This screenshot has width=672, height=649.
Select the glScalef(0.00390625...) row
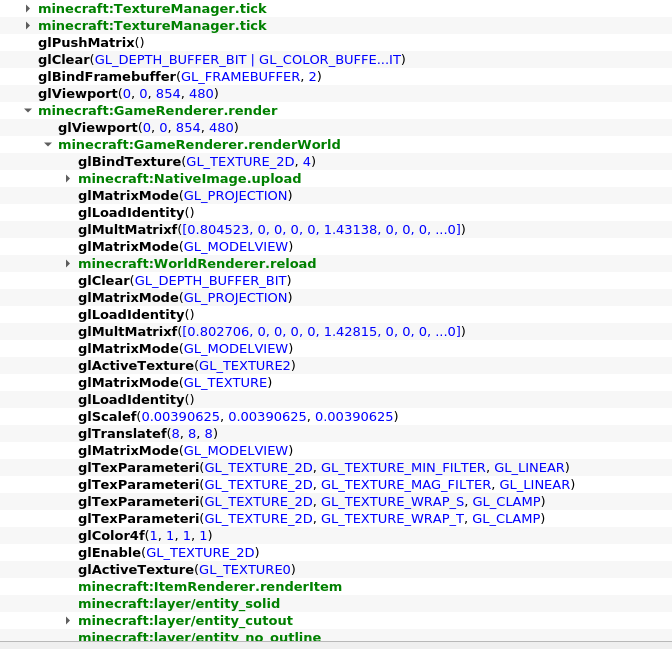(x=336, y=416)
